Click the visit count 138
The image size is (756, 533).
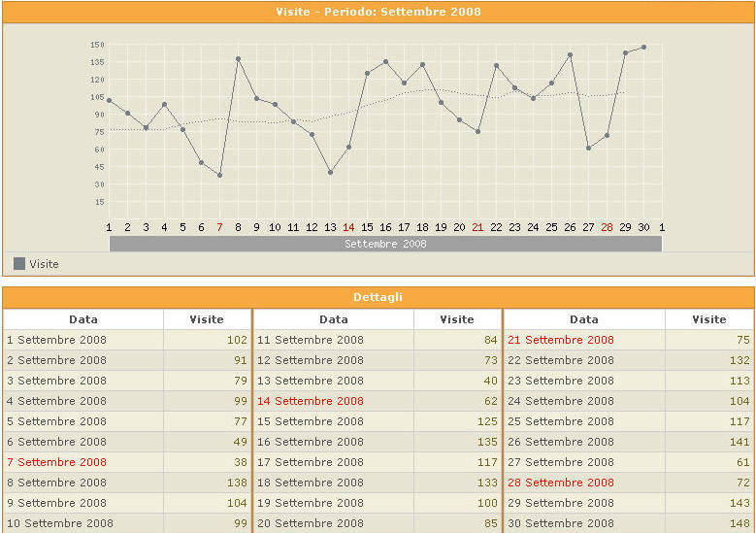coord(237,483)
